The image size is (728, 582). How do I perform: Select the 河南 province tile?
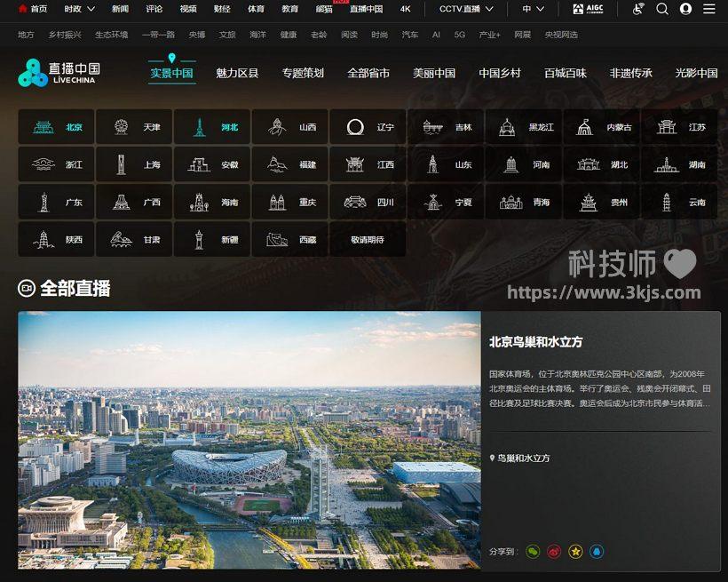[524, 164]
